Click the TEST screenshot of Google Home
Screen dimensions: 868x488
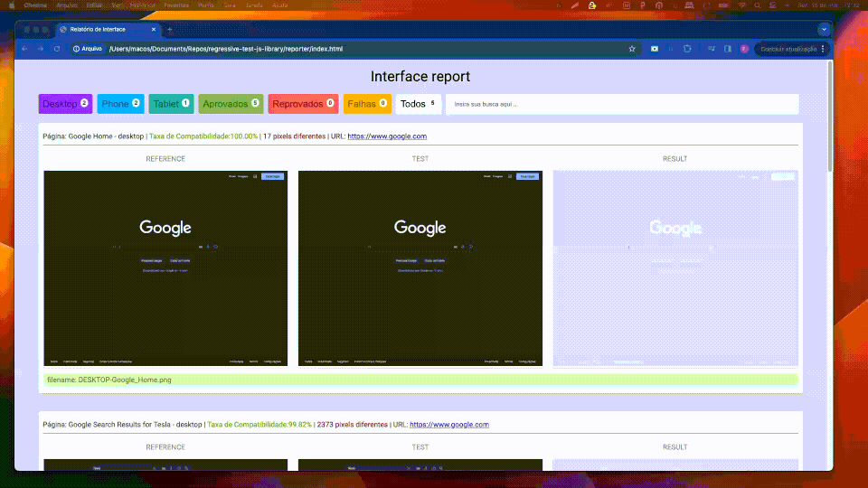[420, 268]
